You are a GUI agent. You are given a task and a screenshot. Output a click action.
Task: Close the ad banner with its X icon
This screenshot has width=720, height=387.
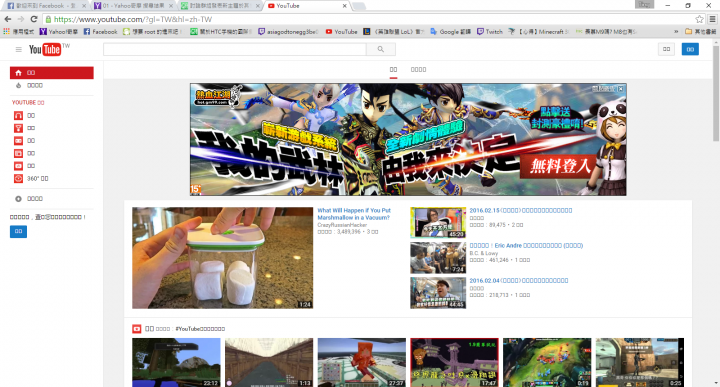point(621,89)
